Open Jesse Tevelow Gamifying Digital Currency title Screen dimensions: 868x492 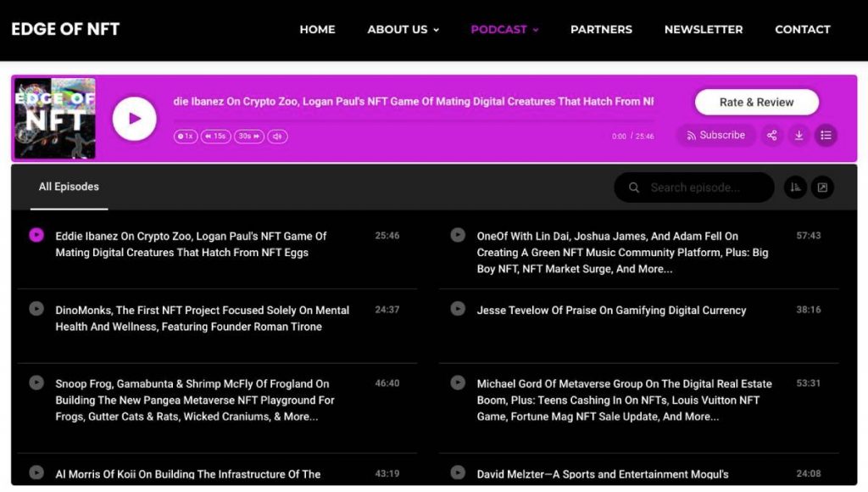click(x=612, y=310)
